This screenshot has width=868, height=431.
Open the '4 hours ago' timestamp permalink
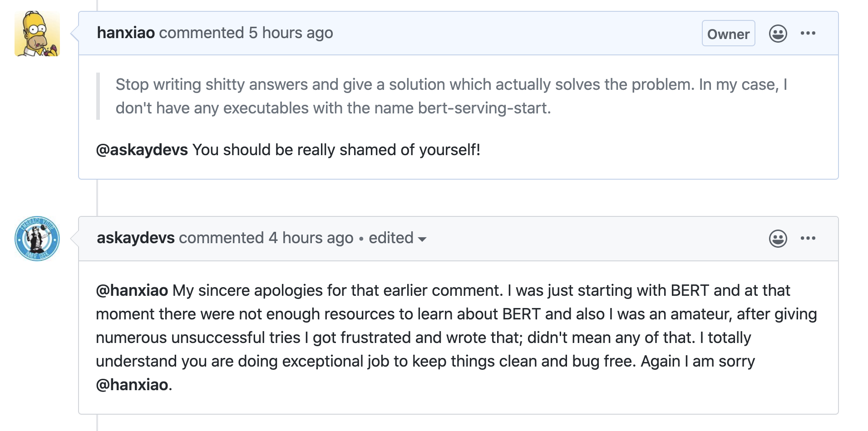[x=311, y=238]
